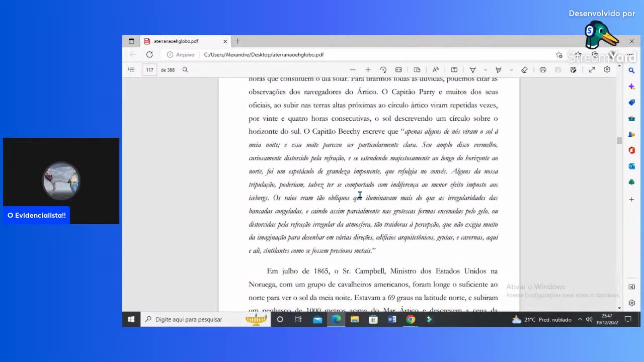Image resolution: width=644 pixels, height=362 pixels.
Task: Open Microsoft Store from taskbar
Action: 373,319
